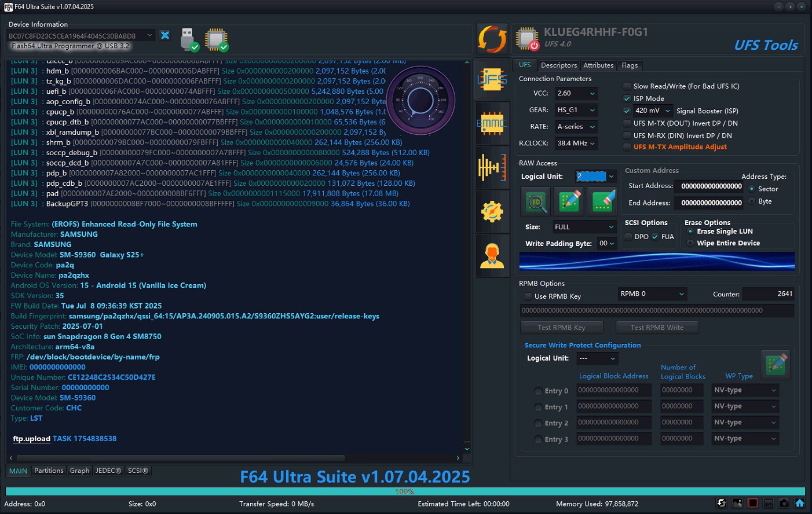Switch to the Attributes tab
The image size is (812, 514).
point(598,65)
